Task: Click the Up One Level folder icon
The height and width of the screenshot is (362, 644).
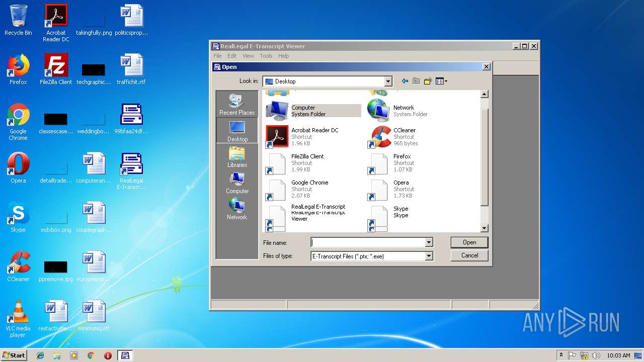Action: coord(416,81)
